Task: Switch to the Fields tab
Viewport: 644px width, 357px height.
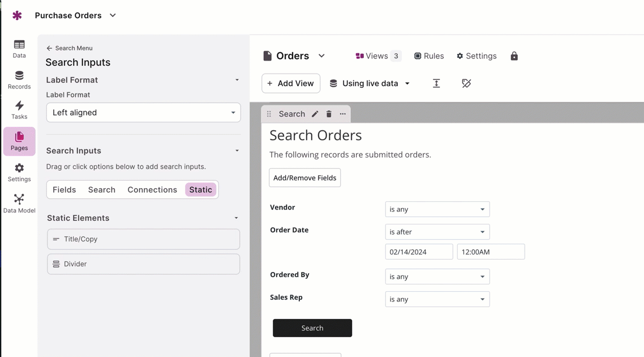Action: pyautogui.click(x=65, y=190)
